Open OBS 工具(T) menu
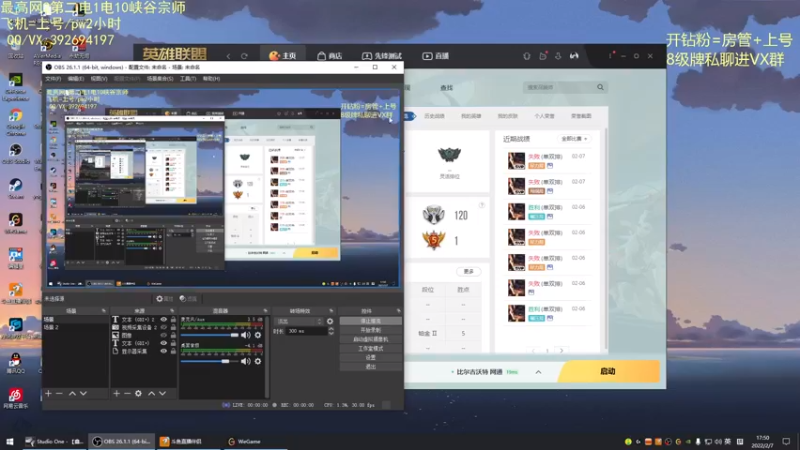This screenshot has height=450, width=800. (x=188, y=79)
